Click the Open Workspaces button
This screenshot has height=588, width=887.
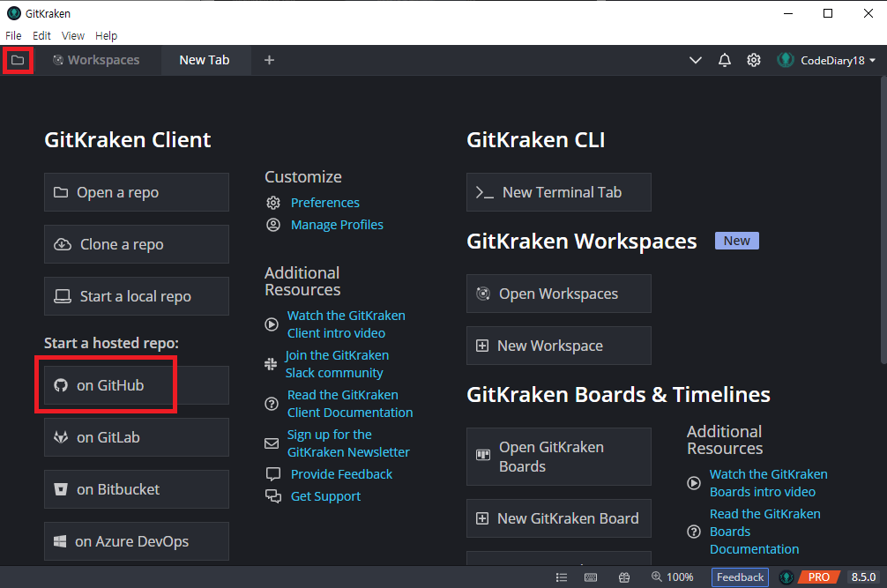558,294
